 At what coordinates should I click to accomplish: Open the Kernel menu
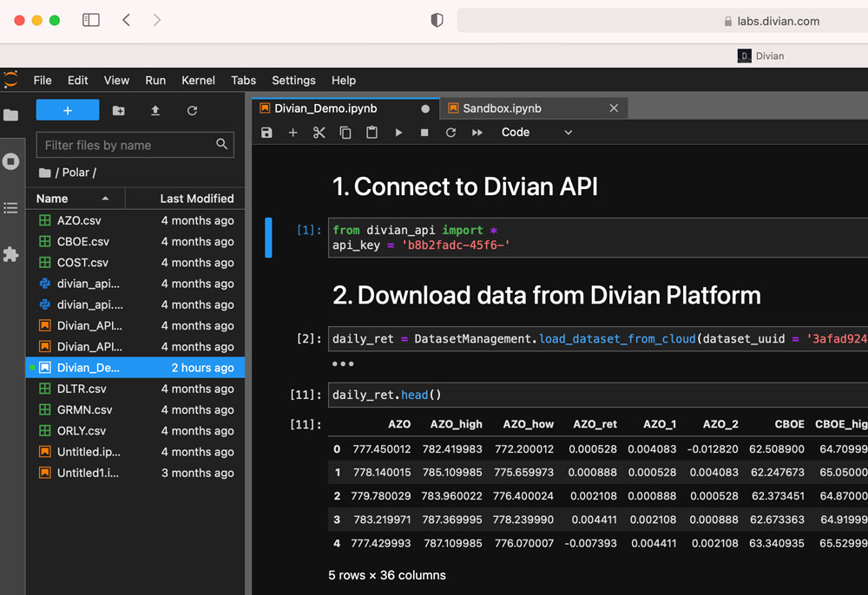click(198, 80)
